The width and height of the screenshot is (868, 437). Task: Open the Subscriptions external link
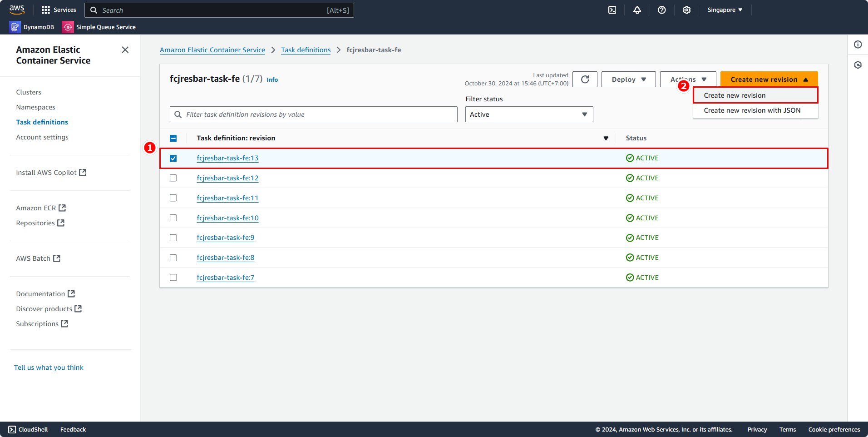coord(42,324)
